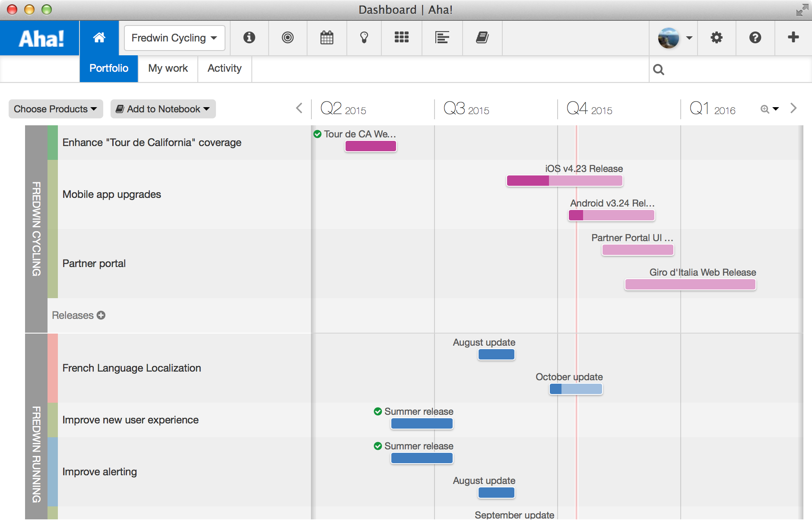812x528 pixels.
Task: Click the Partner Portal UI release bar
Action: click(638, 250)
